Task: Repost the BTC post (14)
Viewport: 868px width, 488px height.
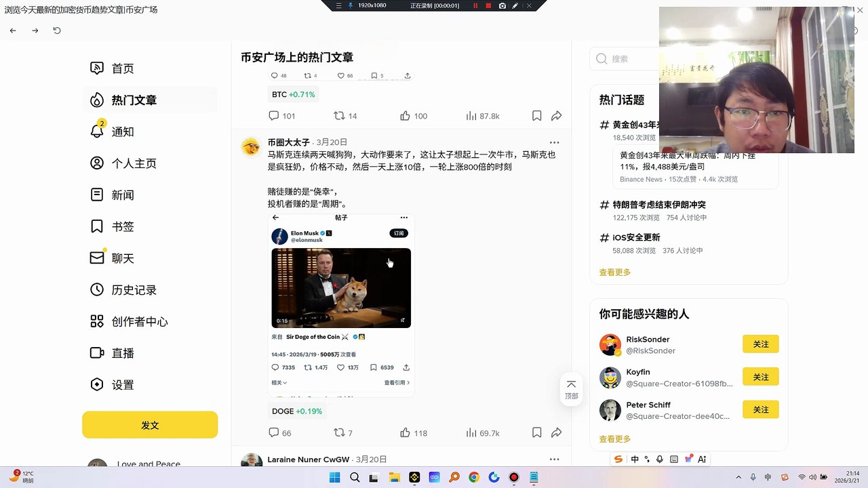Action: point(345,116)
